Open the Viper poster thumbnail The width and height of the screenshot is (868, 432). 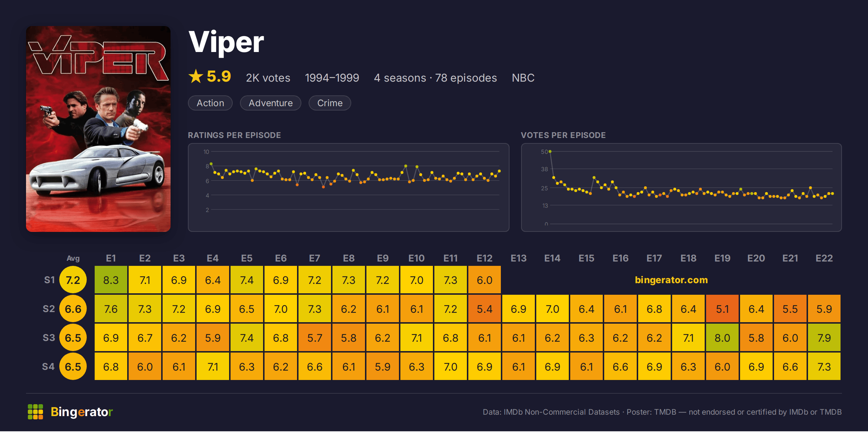point(98,129)
